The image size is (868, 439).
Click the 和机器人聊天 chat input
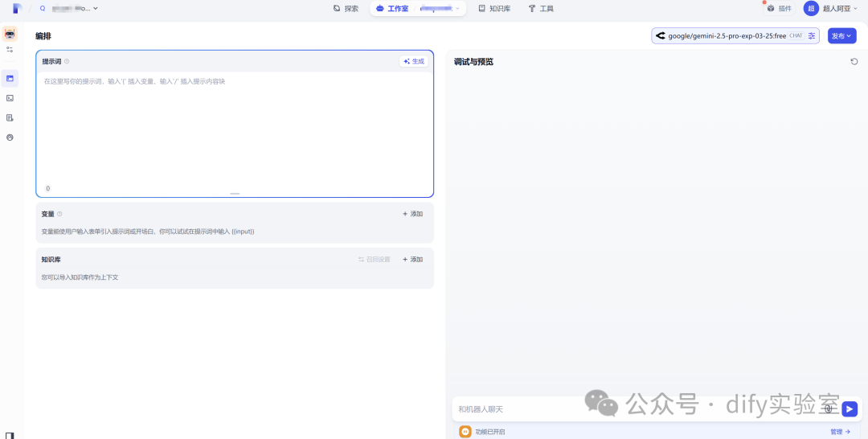637,409
